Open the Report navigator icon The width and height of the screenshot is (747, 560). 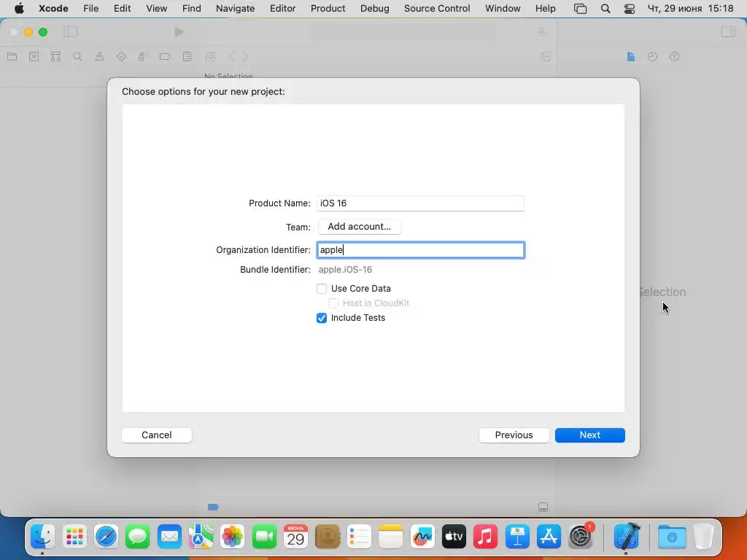187,57
